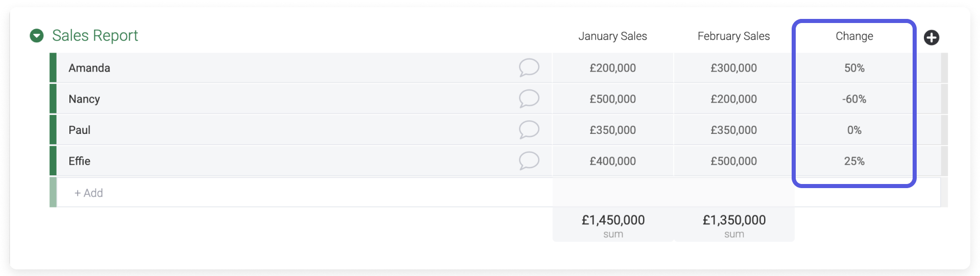Select Nancy's Change cell showing -60%

tap(854, 99)
